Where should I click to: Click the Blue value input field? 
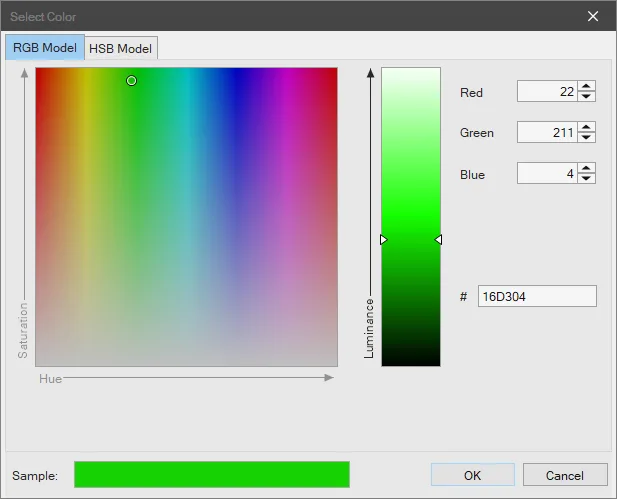tap(547, 173)
